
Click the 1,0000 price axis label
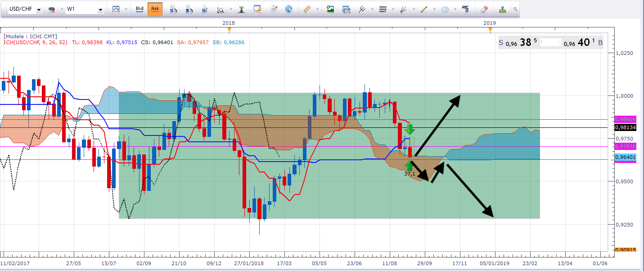[x=625, y=96]
